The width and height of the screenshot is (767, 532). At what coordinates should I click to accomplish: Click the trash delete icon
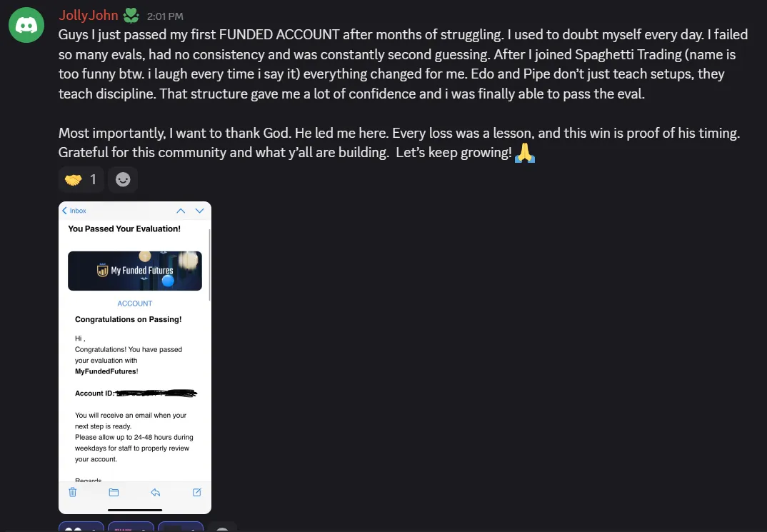point(72,492)
